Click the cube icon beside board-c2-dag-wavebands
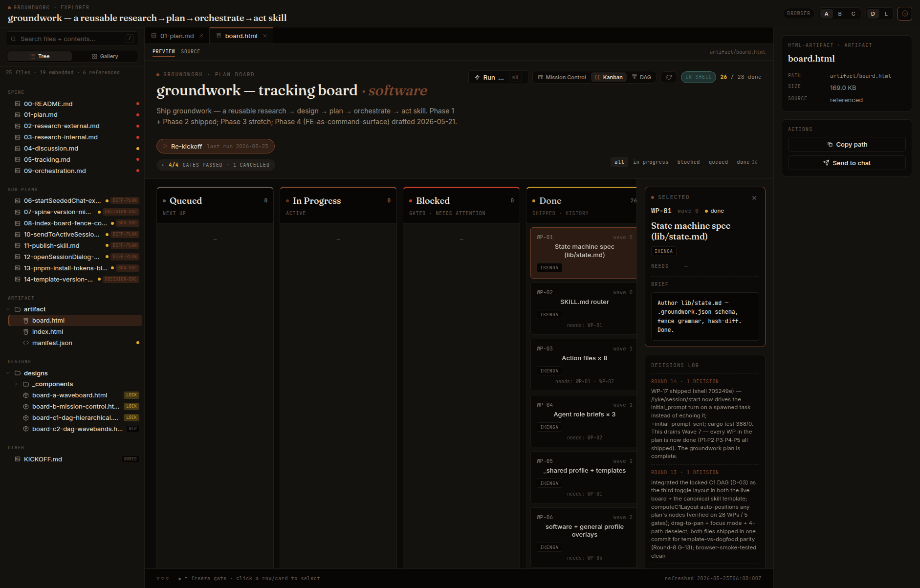This screenshot has height=588, width=920. tap(26, 429)
